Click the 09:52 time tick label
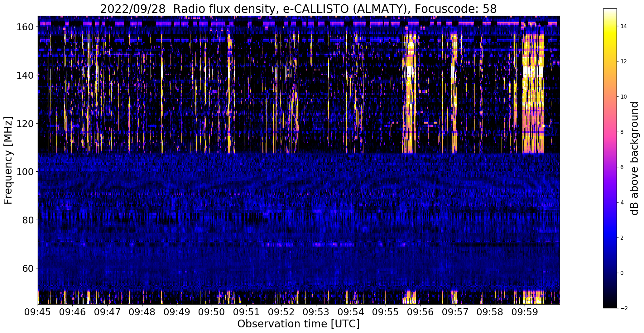 [x=281, y=312]
